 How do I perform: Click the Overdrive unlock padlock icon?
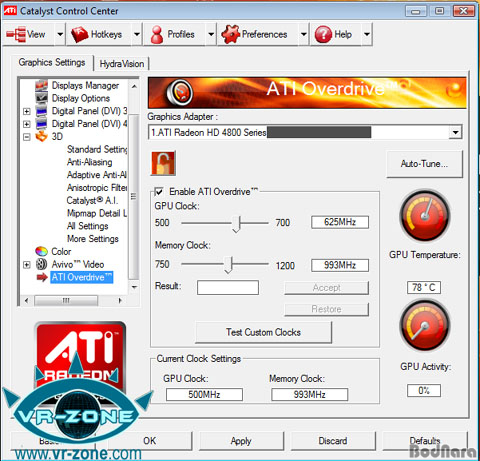[x=163, y=163]
